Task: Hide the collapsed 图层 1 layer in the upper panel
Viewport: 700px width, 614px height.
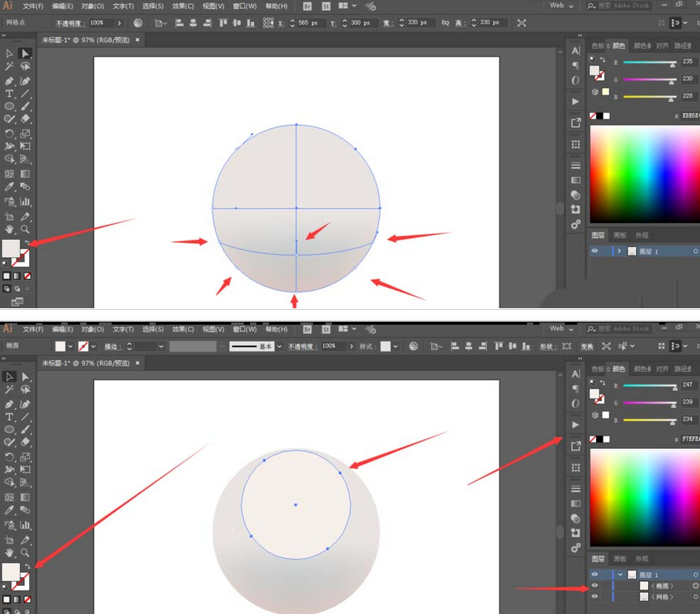Action: [x=595, y=251]
